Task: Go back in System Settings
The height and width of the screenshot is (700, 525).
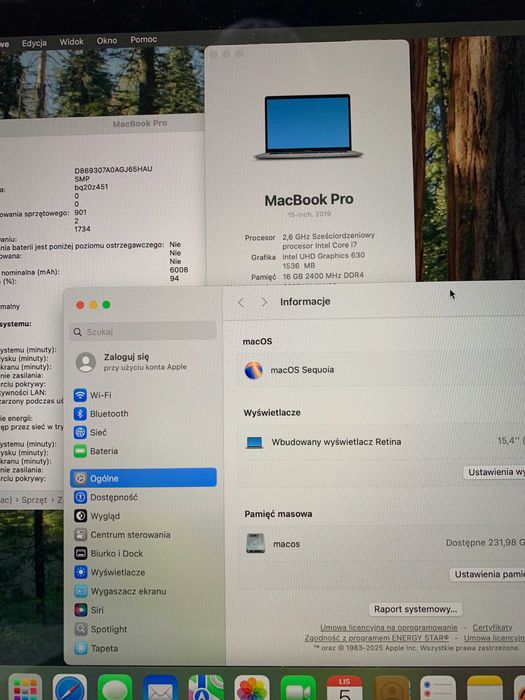Action: pos(242,302)
